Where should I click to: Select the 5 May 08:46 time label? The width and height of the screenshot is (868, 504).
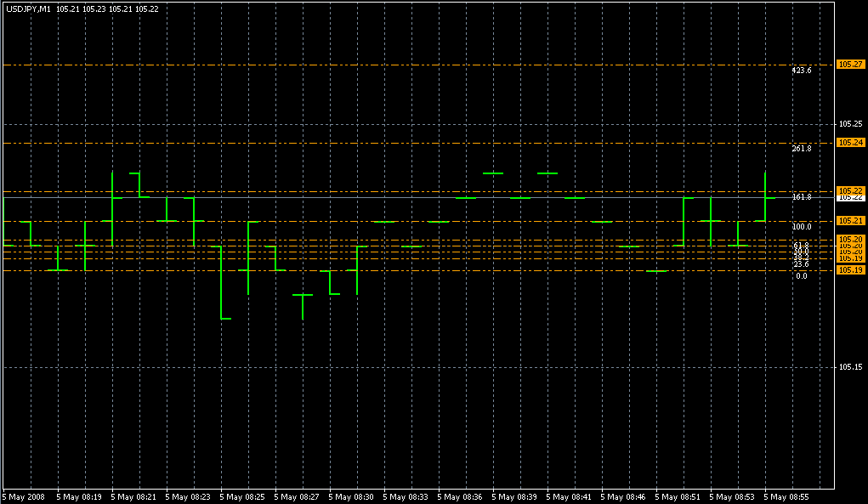623,496
